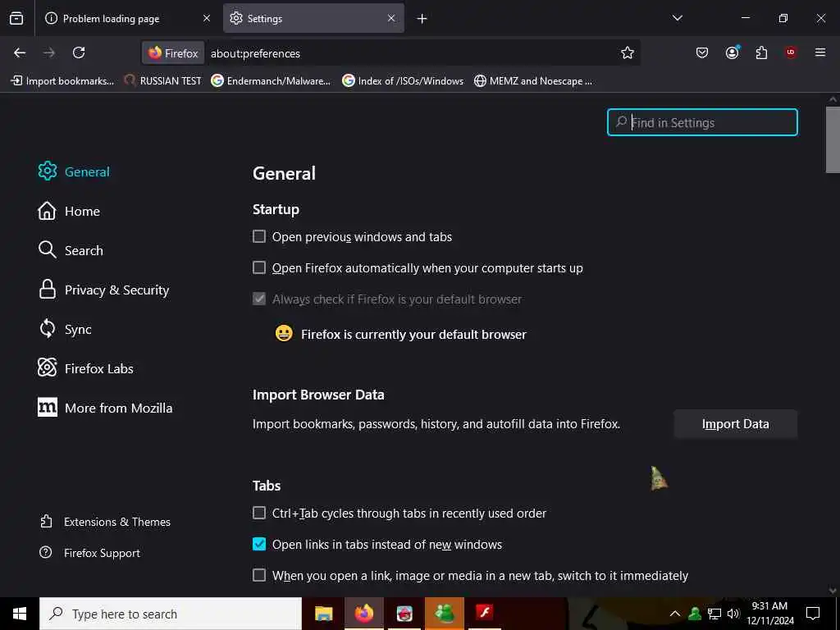Open the volume tray icon

pos(733,614)
